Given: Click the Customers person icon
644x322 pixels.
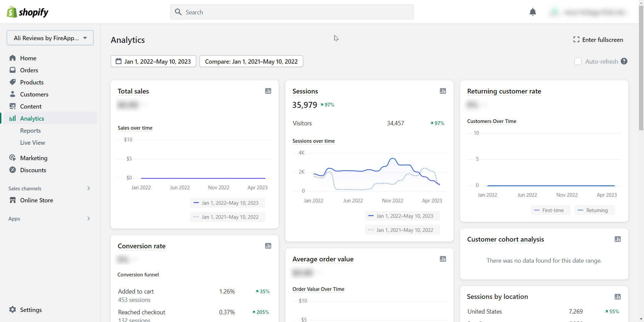Looking at the screenshot, I should click(x=13, y=94).
